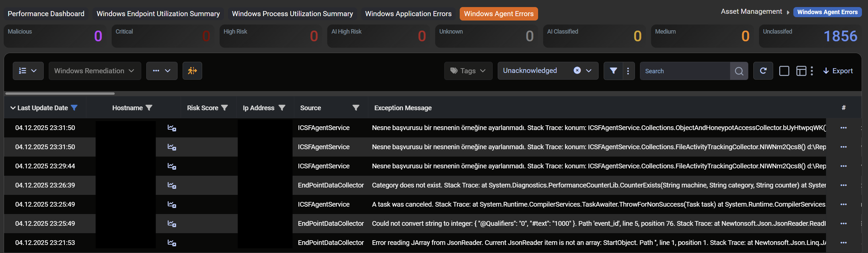Filter the Hostname column via funnel icon
The image size is (868, 253).
(x=149, y=108)
